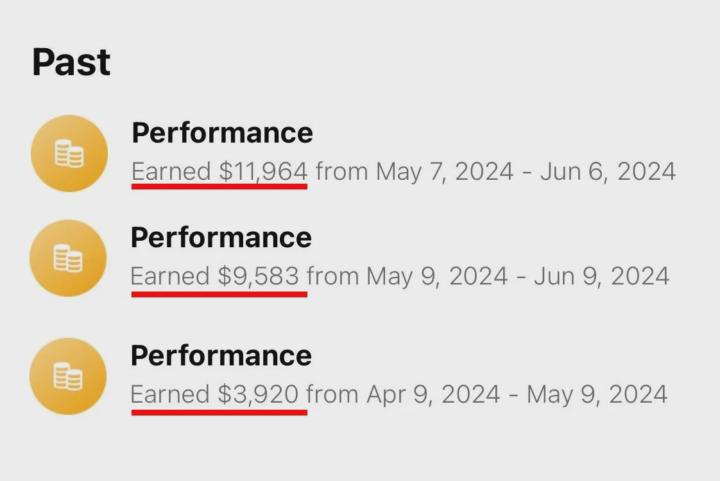Click the Jun 6, 2024 end date
The height and width of the screenshot is (481, 720).
tap(609, 171)
